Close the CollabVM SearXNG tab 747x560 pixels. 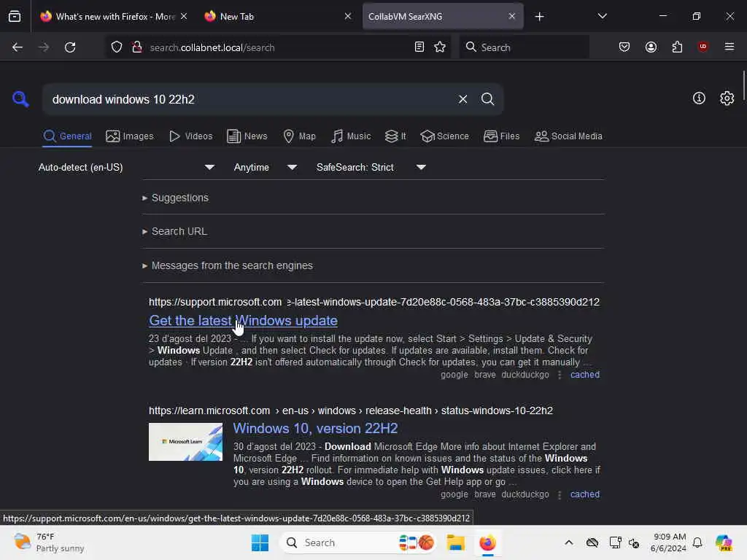click(511, 16)
